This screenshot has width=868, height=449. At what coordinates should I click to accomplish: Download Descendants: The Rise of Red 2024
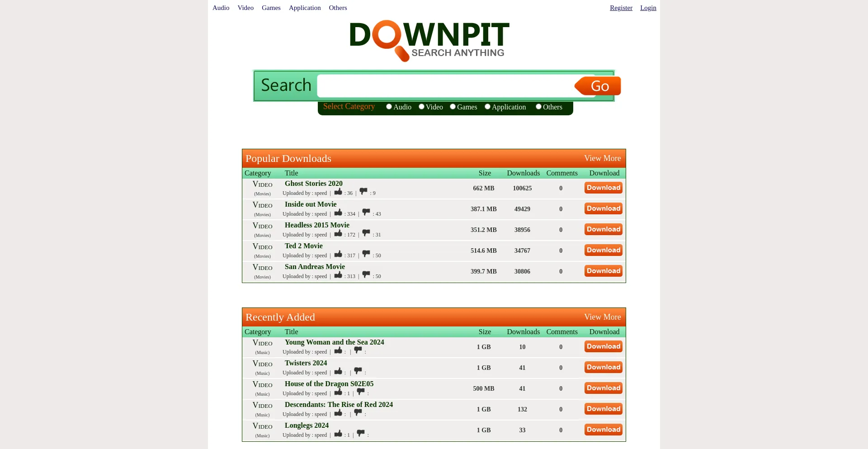pyautogui.click(x=604, y=409)
